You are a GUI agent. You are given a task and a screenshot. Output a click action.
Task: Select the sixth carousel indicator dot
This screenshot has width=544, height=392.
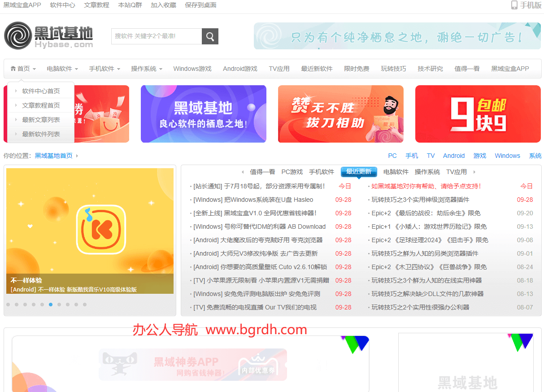click(x=51, y=305)
